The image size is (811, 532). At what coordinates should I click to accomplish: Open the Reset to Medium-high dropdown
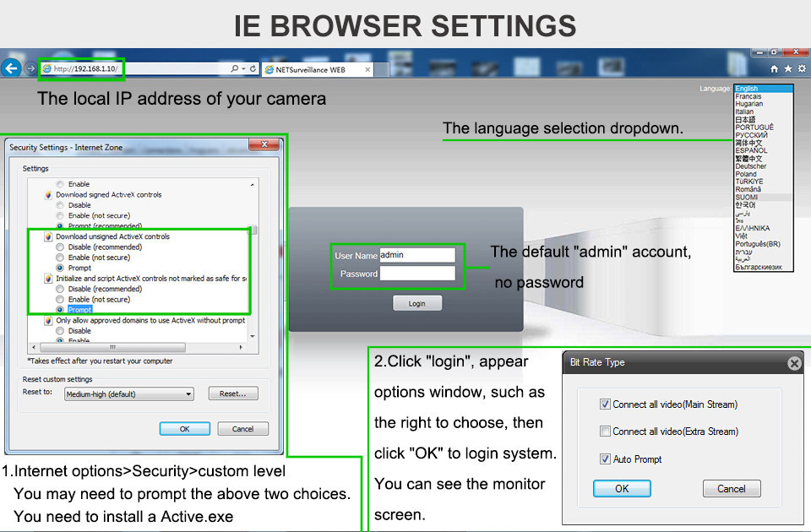[x=128, y=394]
